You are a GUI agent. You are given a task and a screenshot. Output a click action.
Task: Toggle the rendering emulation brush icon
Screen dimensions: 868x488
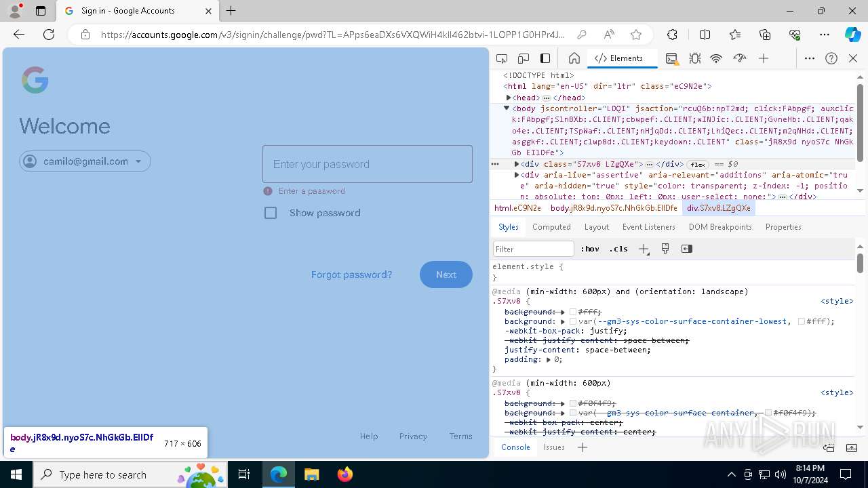coord(665,249)
